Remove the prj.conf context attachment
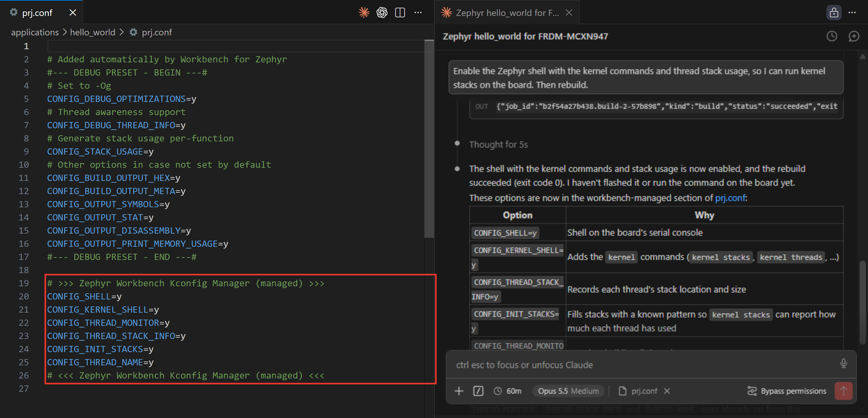This screenshot has width=868, height=418. (x=667, y=391)
